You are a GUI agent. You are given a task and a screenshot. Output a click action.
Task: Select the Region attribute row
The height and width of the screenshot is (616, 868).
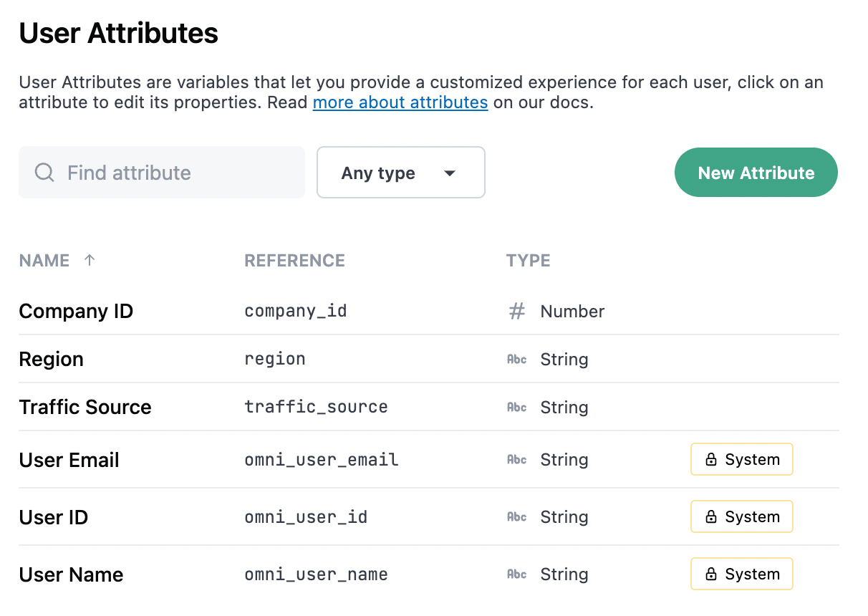tap(51, 359)
